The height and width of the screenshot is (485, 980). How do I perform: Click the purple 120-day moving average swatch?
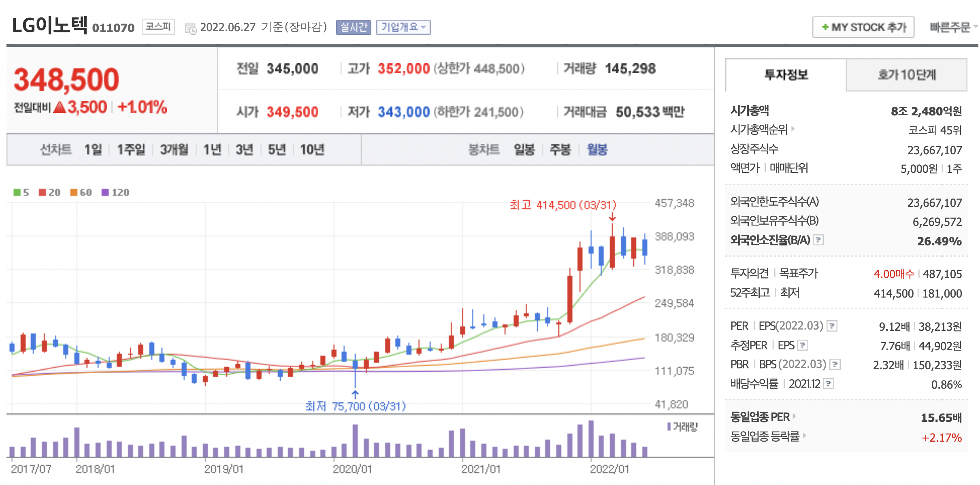coord(105,192)
